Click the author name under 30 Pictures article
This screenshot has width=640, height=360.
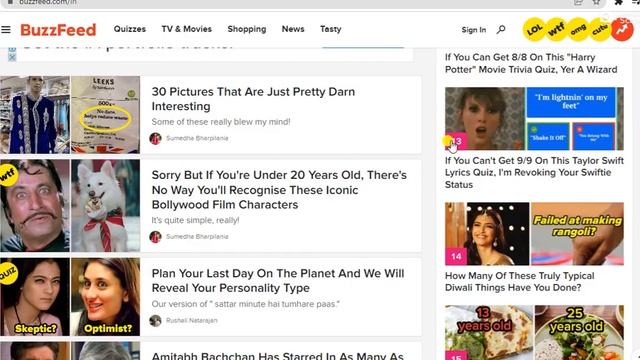click(197, 138)
